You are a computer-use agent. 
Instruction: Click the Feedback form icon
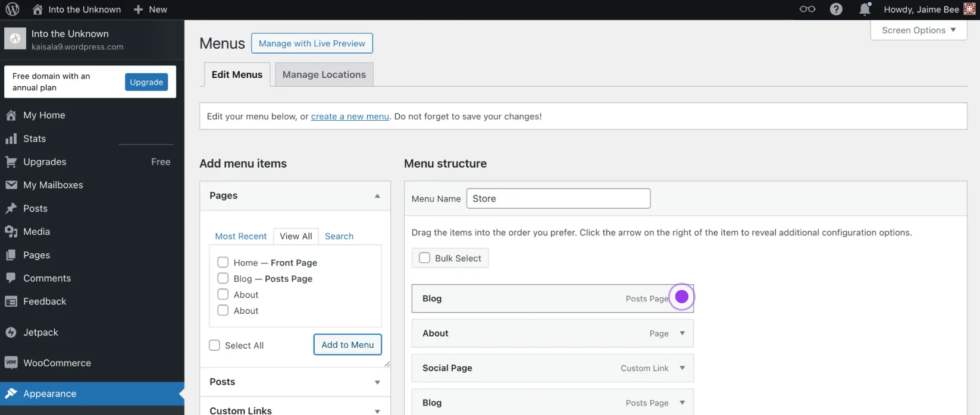tap(11, 301)
